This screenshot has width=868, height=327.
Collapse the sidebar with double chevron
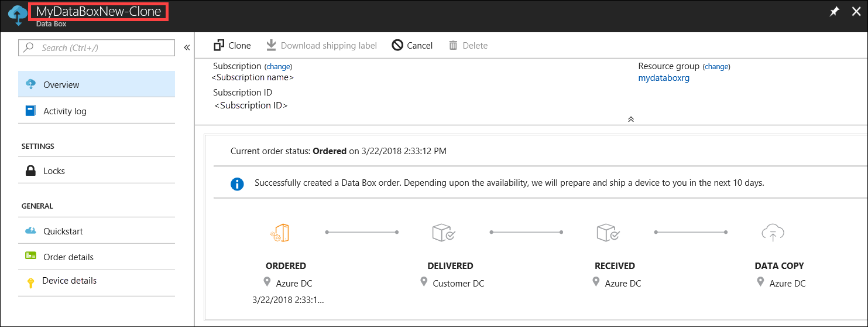click(187, 47)
